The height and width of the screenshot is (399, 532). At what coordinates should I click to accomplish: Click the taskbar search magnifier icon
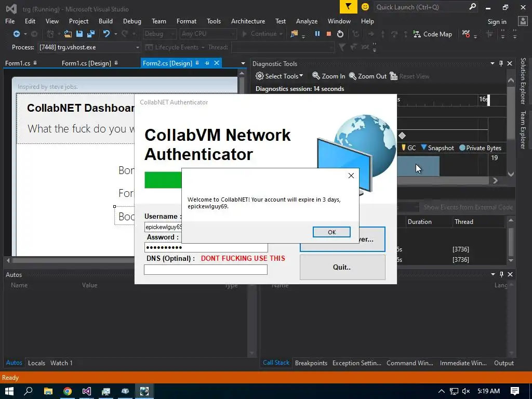[x=28, y=391]
